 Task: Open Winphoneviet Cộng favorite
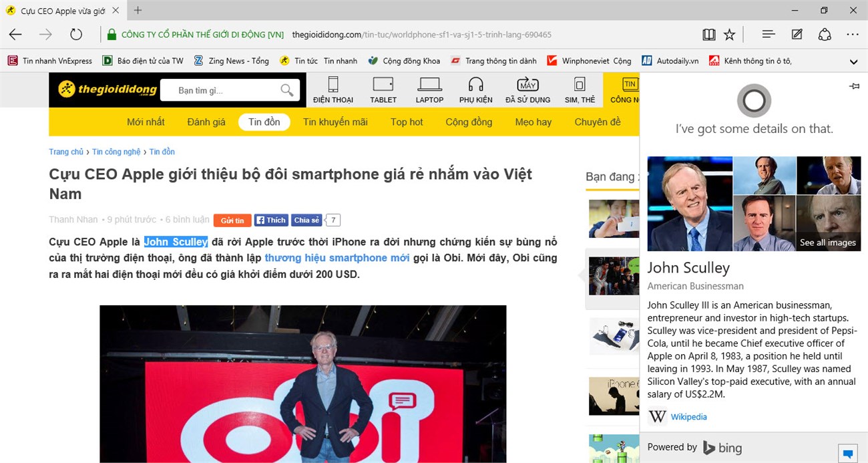(589, 61)
